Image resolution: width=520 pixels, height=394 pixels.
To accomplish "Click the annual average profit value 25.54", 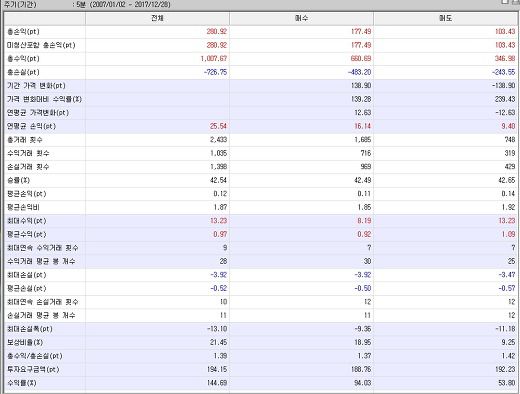I will [x=218, y=126].
